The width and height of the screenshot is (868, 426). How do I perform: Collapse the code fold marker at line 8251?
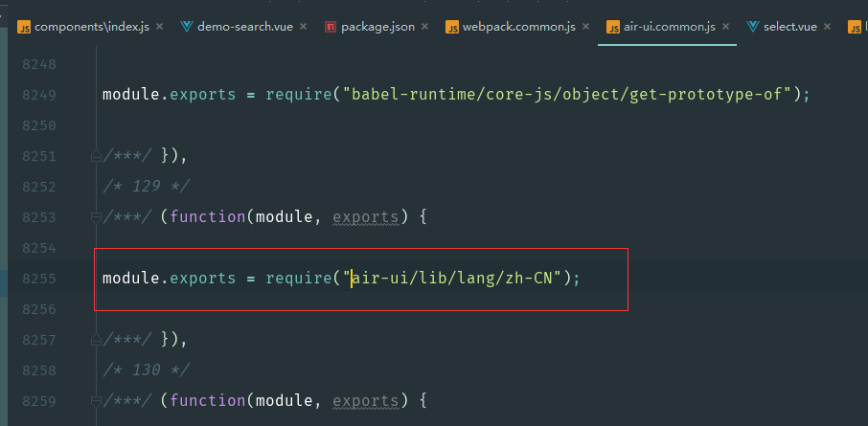(96, 157)
